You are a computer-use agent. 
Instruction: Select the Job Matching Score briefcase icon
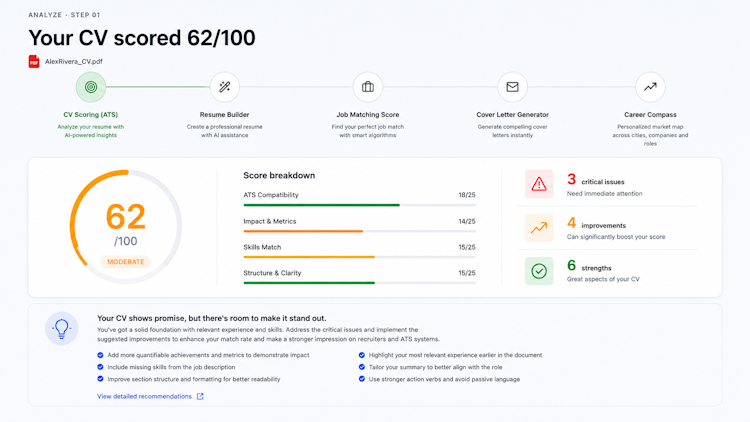[368, 87]
